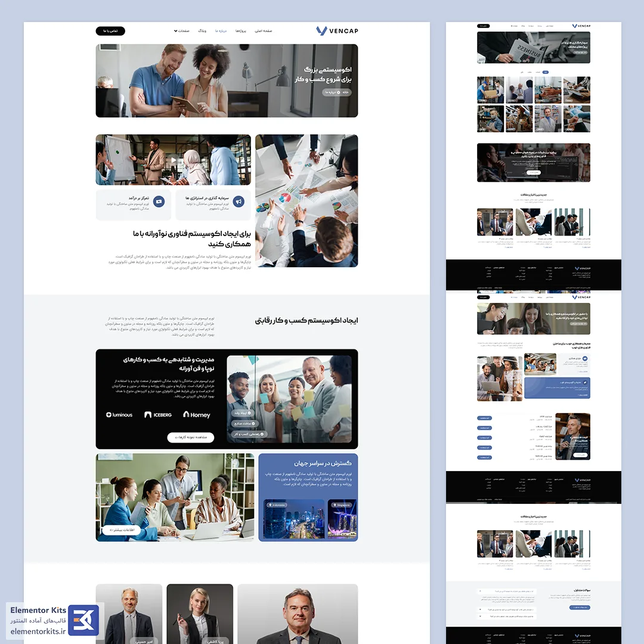Select the active blue filter tab above project grid

pyautogui.click(x=546, y=72)
